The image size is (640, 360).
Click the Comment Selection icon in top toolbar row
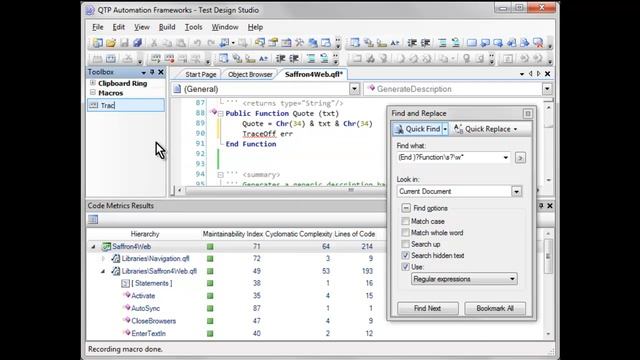tap(442, 43)
